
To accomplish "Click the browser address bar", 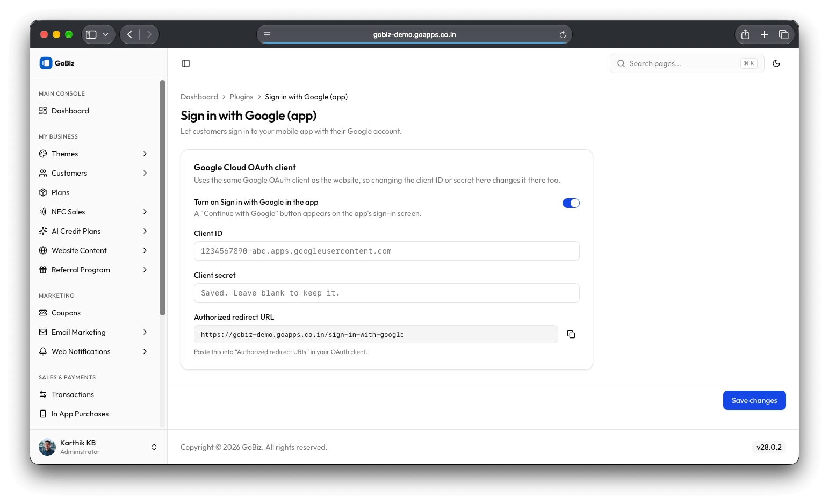I will 414,35.
